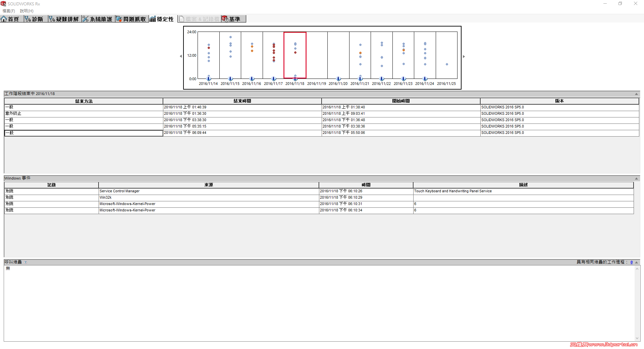Select the red crash dot on 2016/11/14
The image size is (644, 349).
209,48
